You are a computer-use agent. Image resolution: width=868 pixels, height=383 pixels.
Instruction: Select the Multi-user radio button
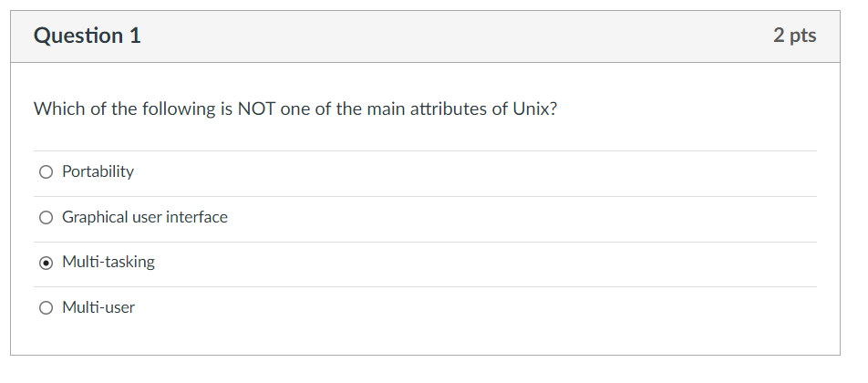46,308
